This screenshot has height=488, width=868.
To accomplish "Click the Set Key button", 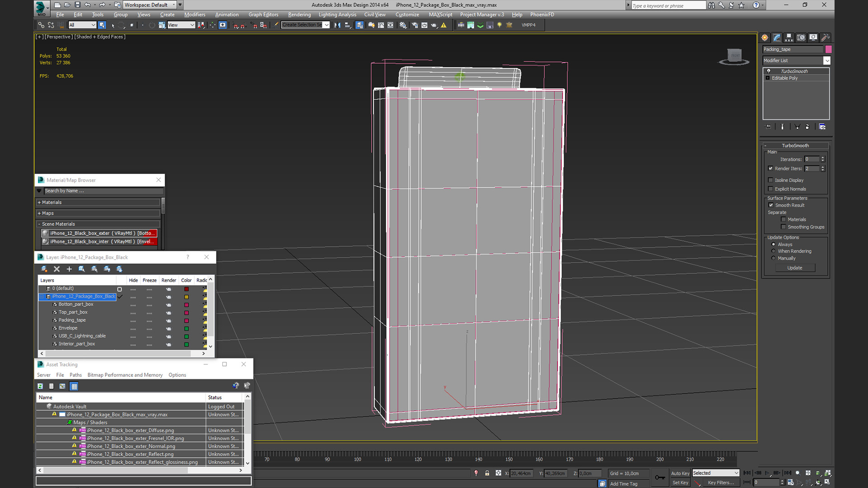I will pos(680,483).
